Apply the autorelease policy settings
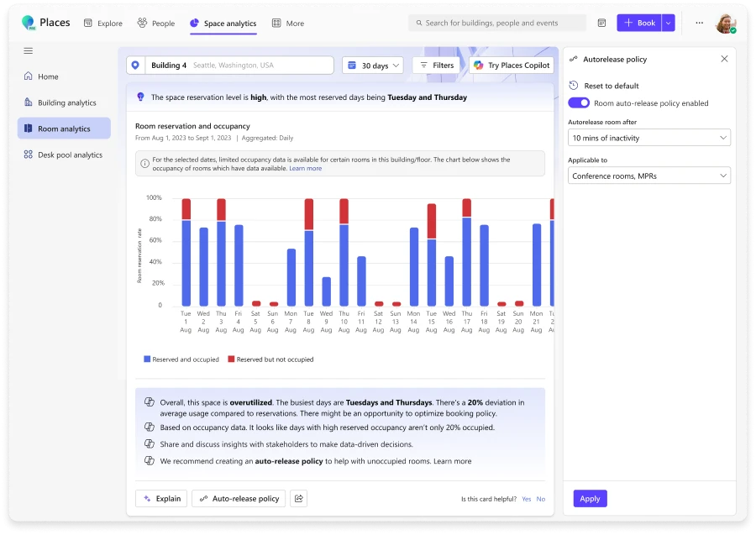Viewport: 756px width, 535px height. click(590, 498)
